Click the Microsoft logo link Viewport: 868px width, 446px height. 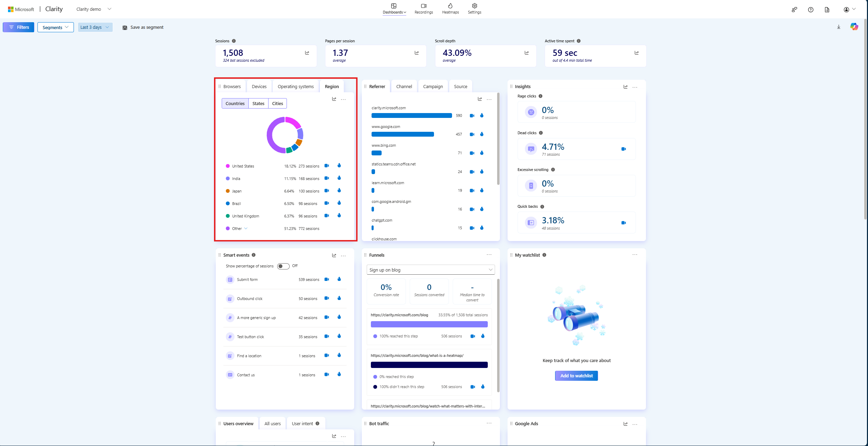21,9
